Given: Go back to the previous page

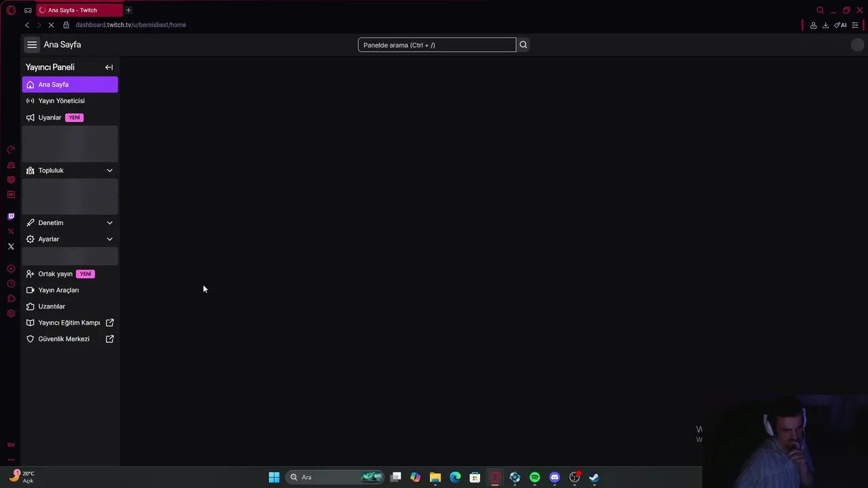Looking at the screenshot, I should point(27,25).
